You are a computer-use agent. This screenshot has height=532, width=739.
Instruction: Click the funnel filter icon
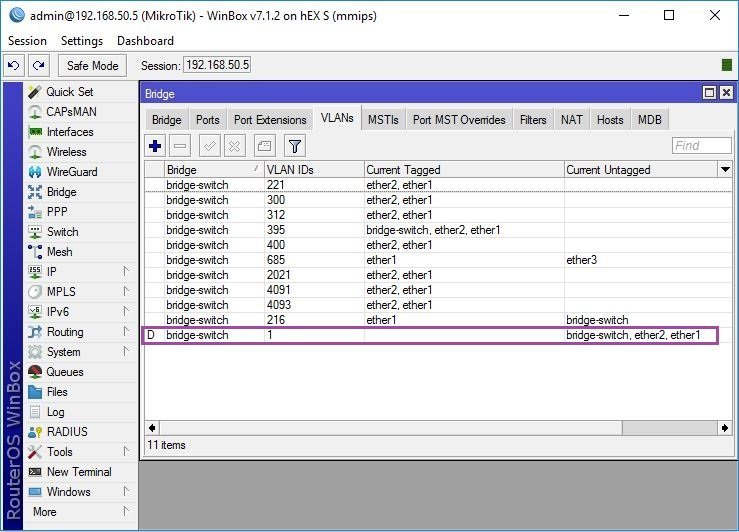tap(295, 146)
